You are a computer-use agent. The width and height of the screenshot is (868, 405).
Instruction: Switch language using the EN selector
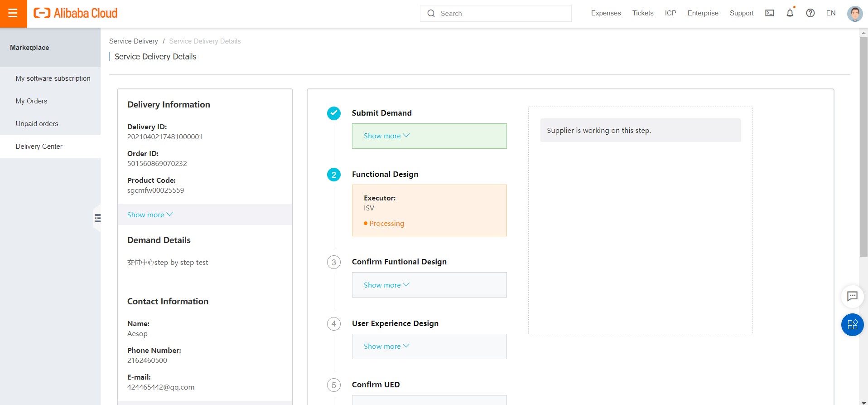click(x=830, y=13)
